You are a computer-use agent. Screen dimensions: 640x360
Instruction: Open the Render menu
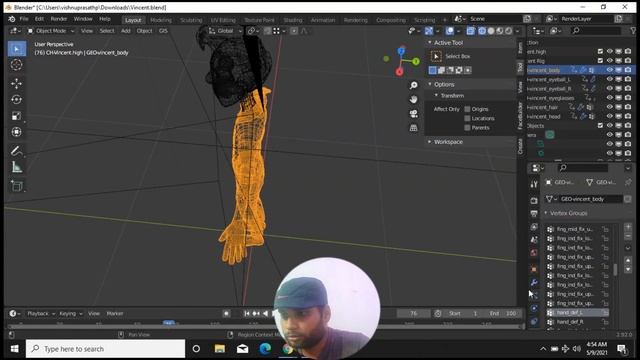pos(59,19)
